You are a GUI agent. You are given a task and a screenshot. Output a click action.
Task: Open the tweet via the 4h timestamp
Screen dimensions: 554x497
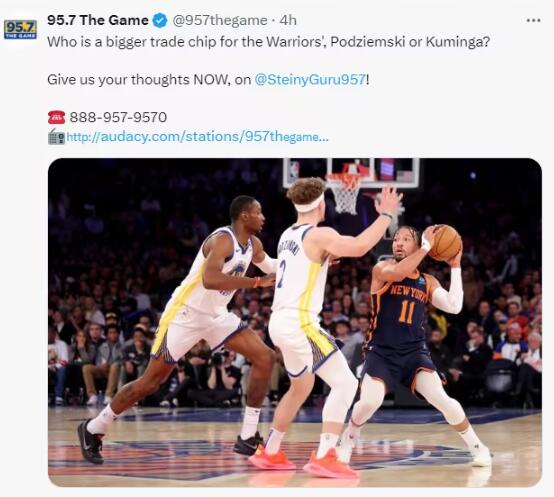pos(288,20)
